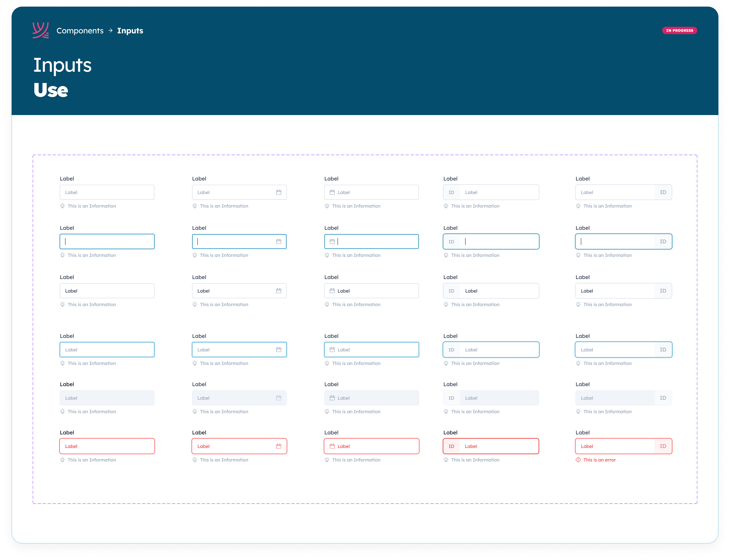730x560 pixels.
Task: Click ID prefix of the light-blue bordered input
Action: 451,350
